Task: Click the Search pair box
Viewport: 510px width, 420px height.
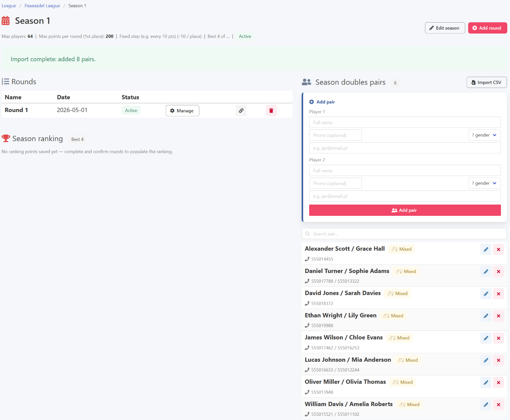Action: [404, 234]
